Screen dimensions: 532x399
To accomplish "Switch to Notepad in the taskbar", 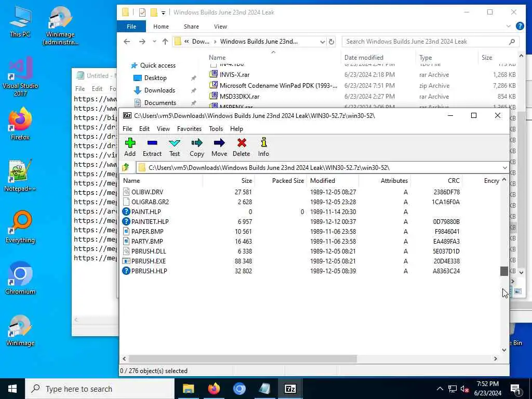I will 264,389.
